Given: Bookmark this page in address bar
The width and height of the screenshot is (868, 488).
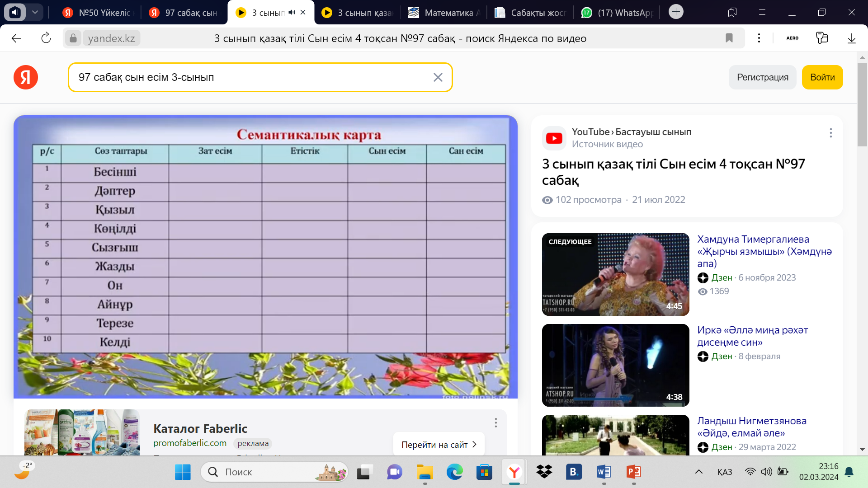Looking at the screenshot, I should click(x=729, y=38).
